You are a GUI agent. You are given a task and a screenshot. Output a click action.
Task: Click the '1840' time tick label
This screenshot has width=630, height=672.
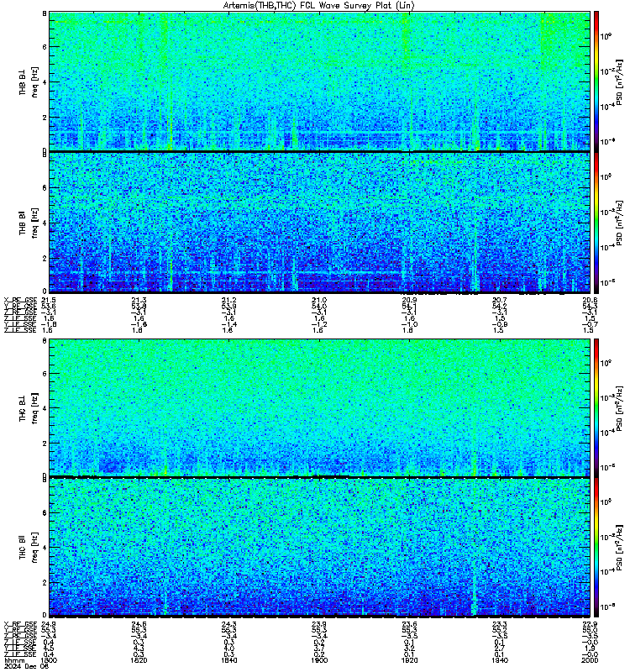tap(228, 660)
